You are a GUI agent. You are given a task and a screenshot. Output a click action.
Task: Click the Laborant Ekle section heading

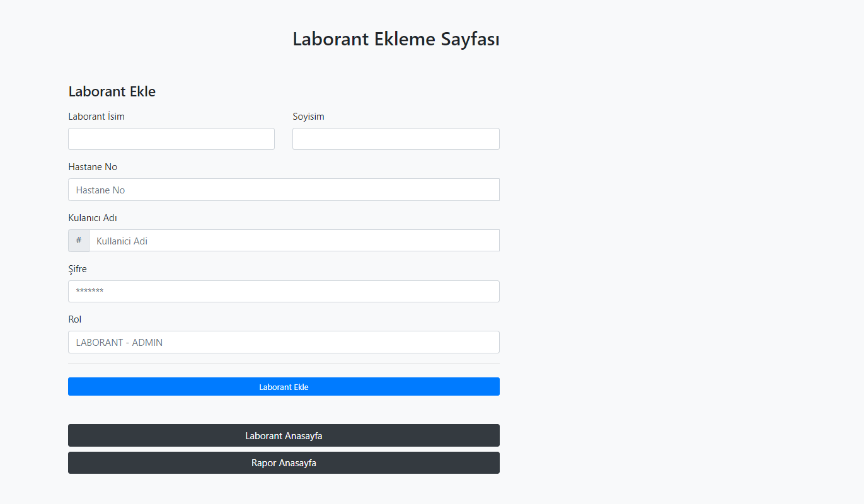point(112,91)
